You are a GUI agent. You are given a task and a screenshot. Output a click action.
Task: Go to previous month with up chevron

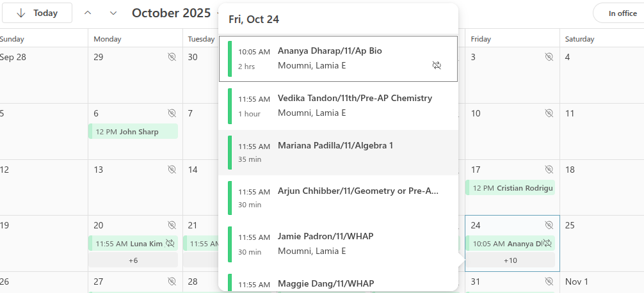tap(88, 13)
